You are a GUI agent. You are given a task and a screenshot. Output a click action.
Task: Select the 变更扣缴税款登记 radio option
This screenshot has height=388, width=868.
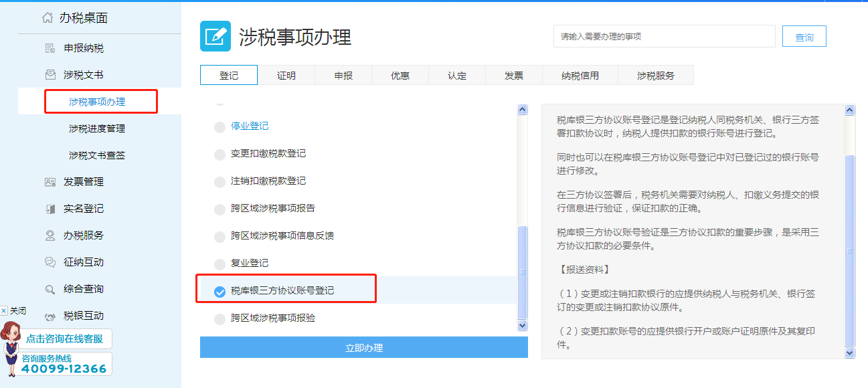(220, 155)
